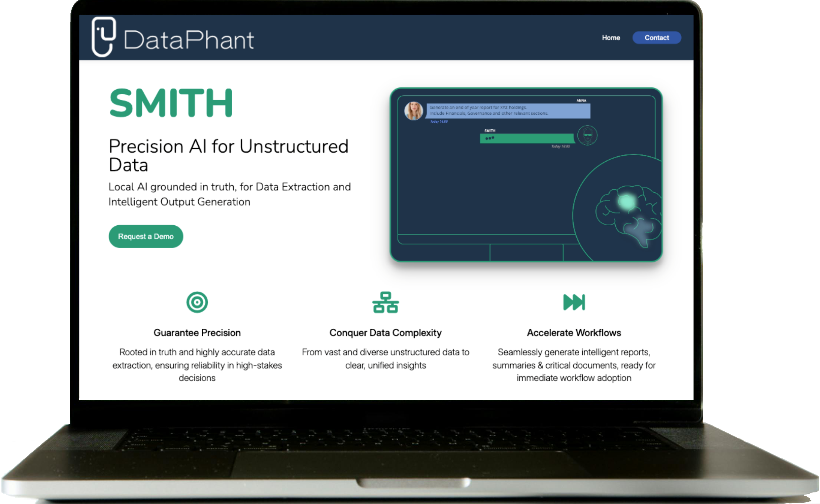Click the target bullseye precision icon

(x=197, y=302)
